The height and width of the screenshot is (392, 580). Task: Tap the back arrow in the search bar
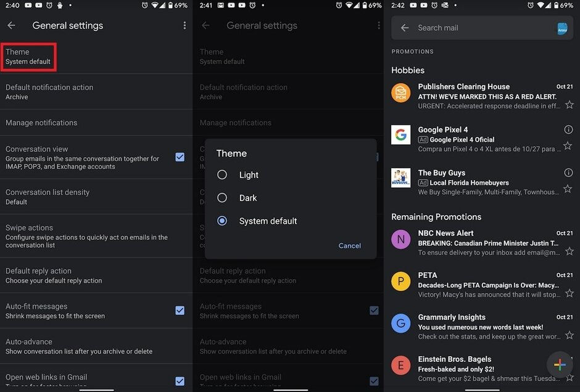[405, 28]
